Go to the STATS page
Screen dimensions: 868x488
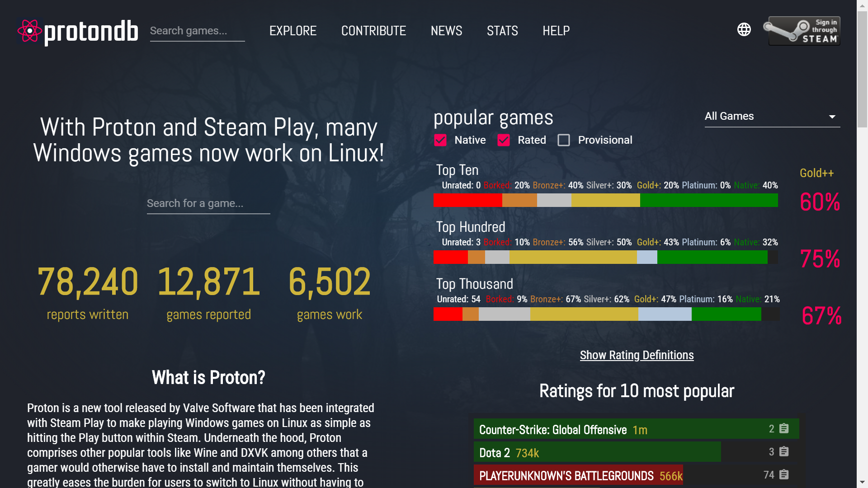click(x=502, y=31)
